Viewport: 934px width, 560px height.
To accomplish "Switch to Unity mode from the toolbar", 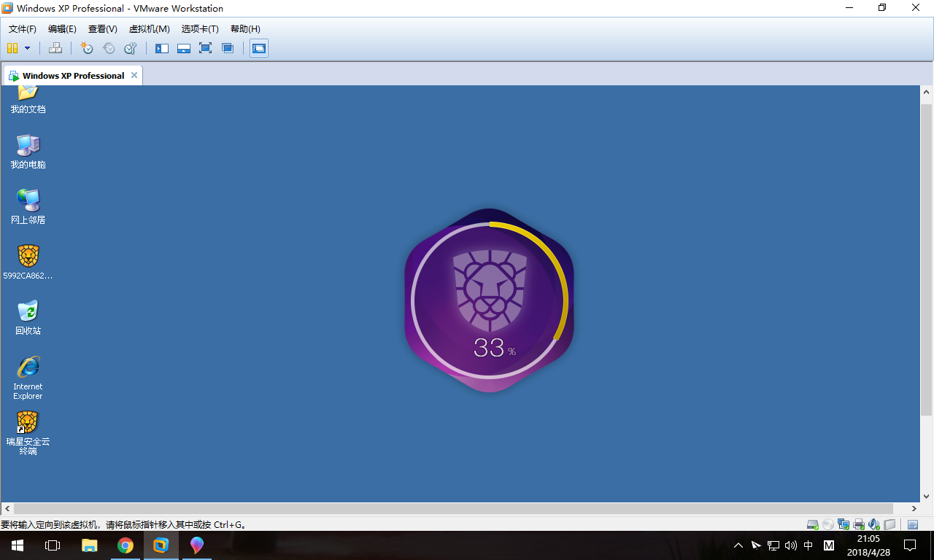I will tap(228, 48).
